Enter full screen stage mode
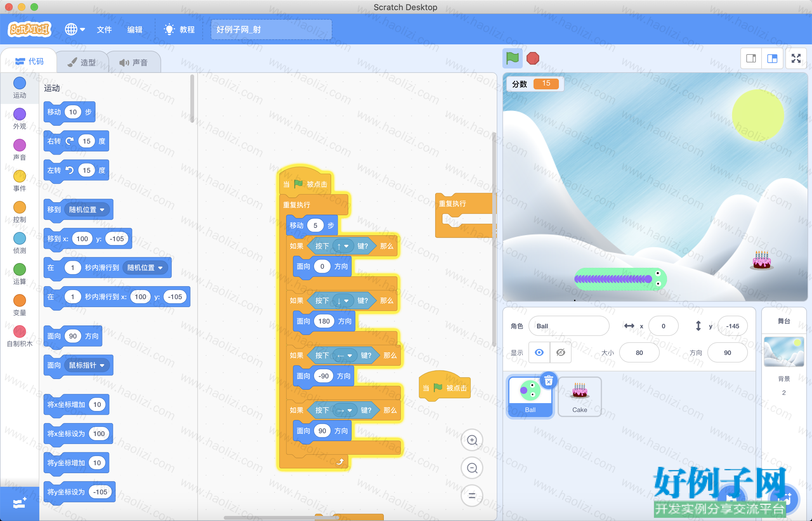The width and height of the screenshot is (812, 521). pyautogui.click(x=796, y=59)
